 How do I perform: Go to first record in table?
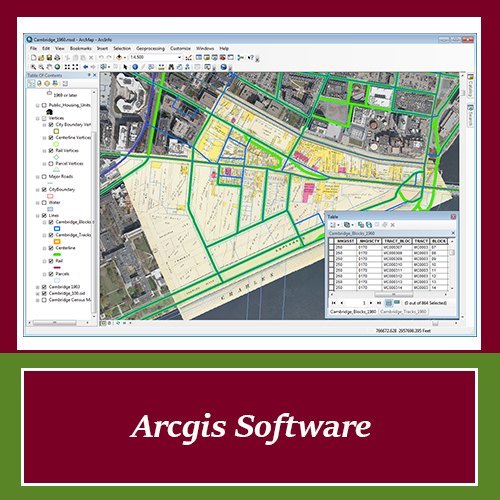click(x=334, y=303)
